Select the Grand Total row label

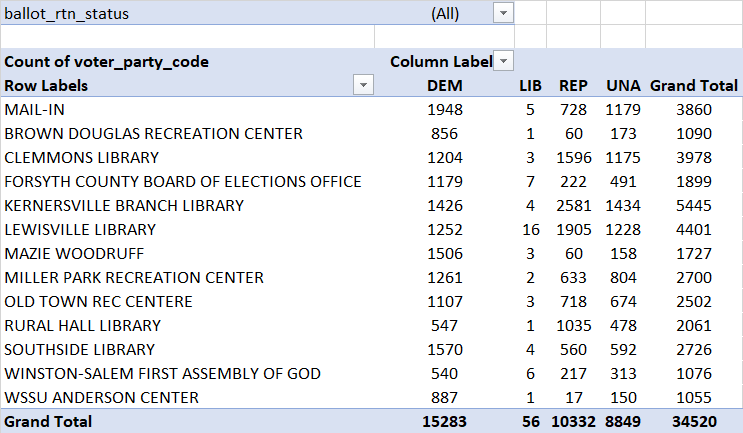[x=48, y=421]
